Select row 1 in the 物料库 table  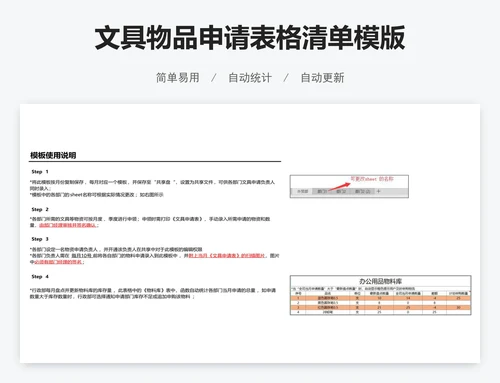[x=381, y=298]
